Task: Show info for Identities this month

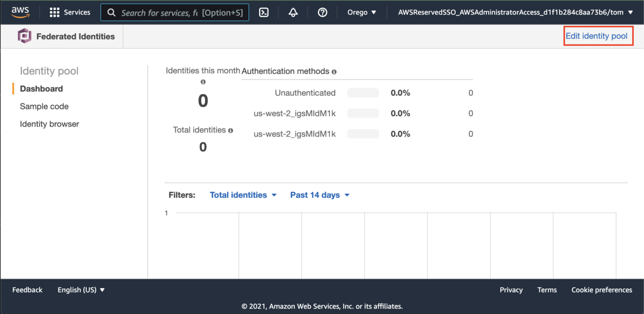Action: (203, 82)
